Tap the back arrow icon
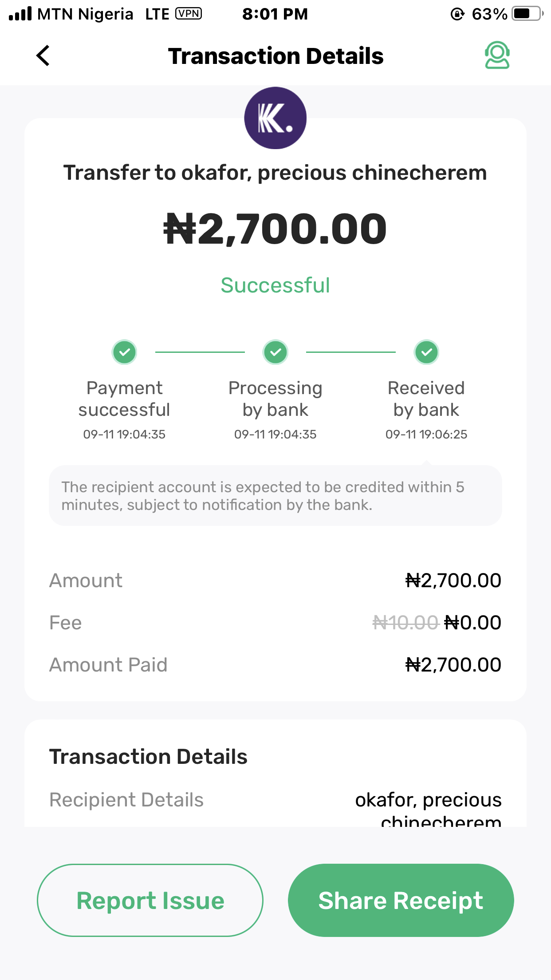Image resolution: width=551 pixels, height=980 pixels. coord(43,56)
